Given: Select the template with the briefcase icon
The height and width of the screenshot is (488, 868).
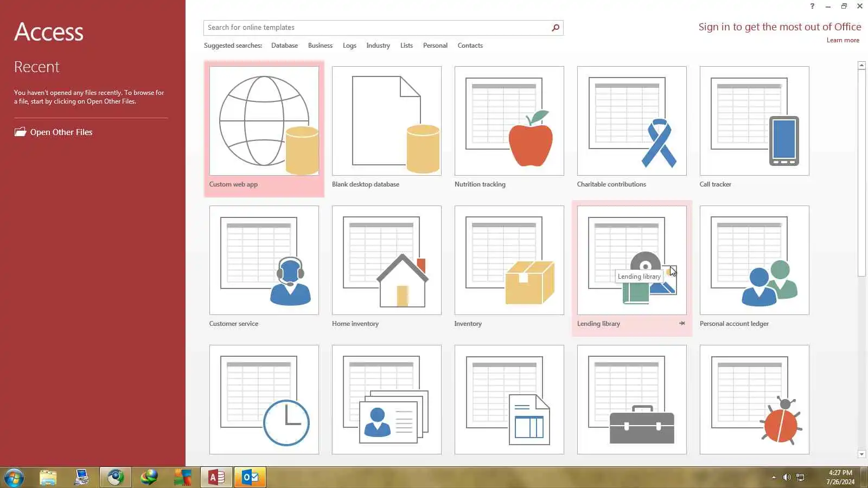Looking at the screenshot, I should pos(632,400).
